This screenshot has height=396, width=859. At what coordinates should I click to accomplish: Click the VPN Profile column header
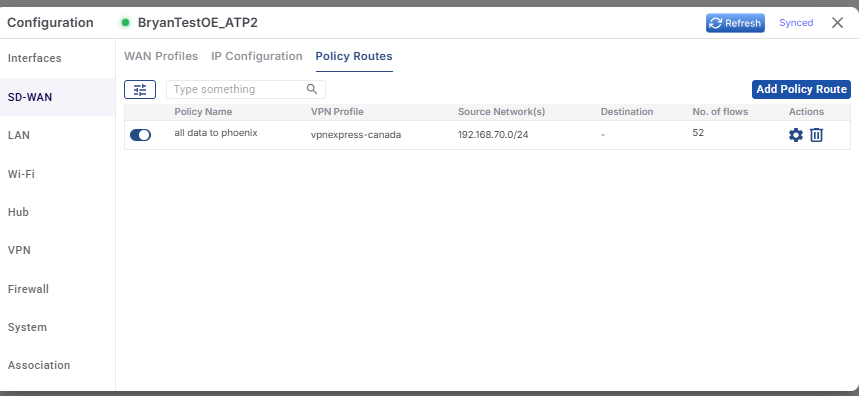pos(337,112)
